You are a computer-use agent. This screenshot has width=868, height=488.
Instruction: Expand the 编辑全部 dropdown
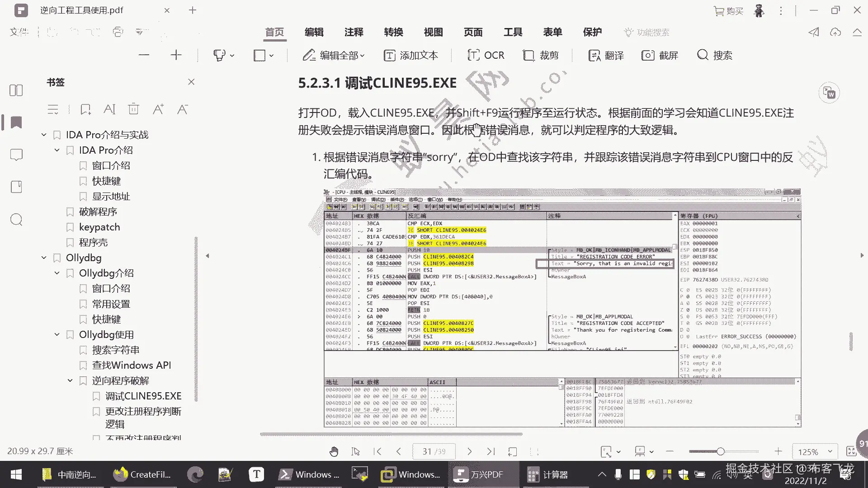pos(362,56)
